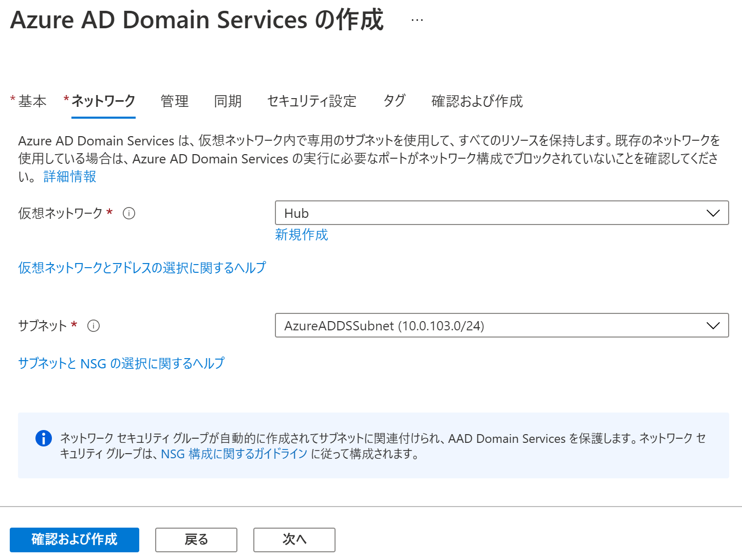Open the セキュリティ設定 tab
Viewport: 742px width, 560px height.
click(x=311, y=101)
